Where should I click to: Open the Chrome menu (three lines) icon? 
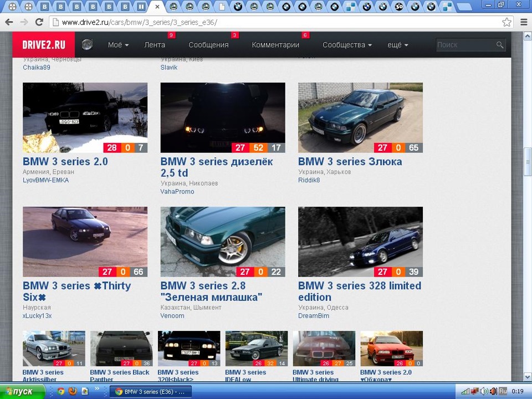coord(524,22)
